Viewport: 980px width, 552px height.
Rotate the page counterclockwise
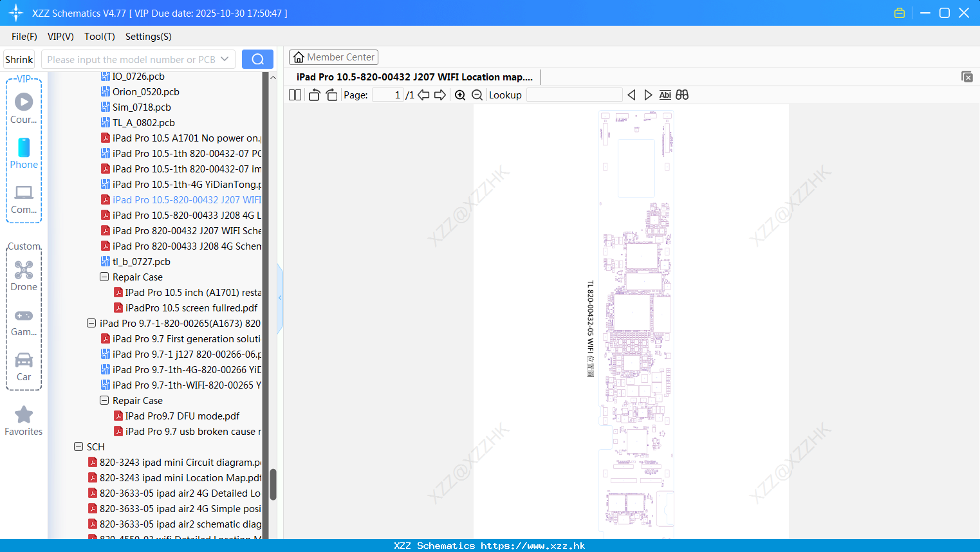click(314, 95)
